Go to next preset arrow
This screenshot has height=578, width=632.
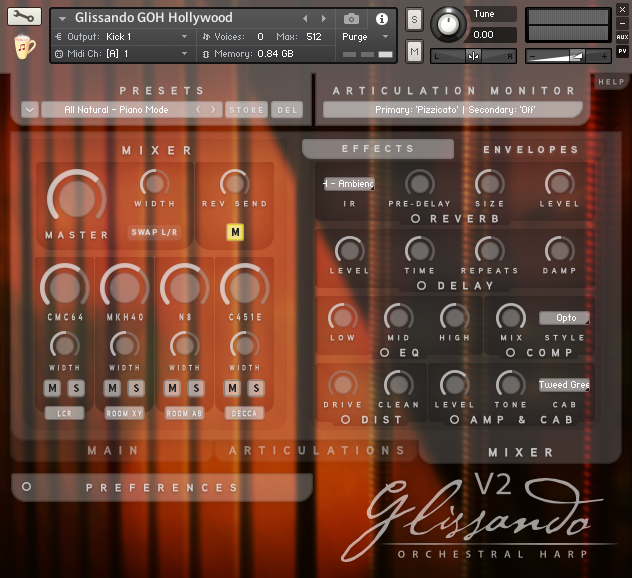tap(213, 110)
